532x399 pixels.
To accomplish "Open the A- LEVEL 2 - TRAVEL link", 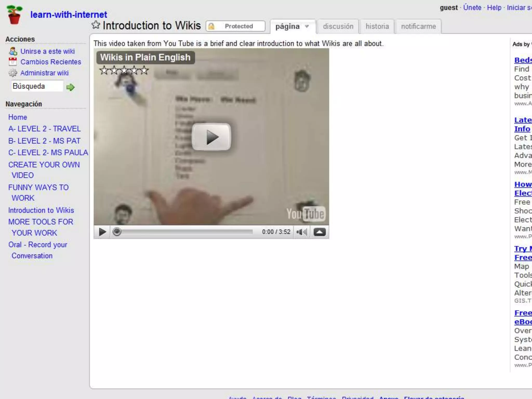I will point(44,129).
